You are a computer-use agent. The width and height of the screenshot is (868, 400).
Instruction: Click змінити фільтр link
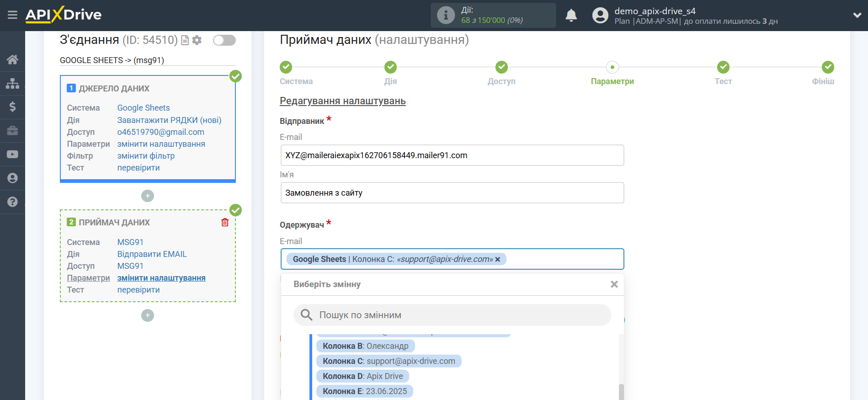(146, 156)
